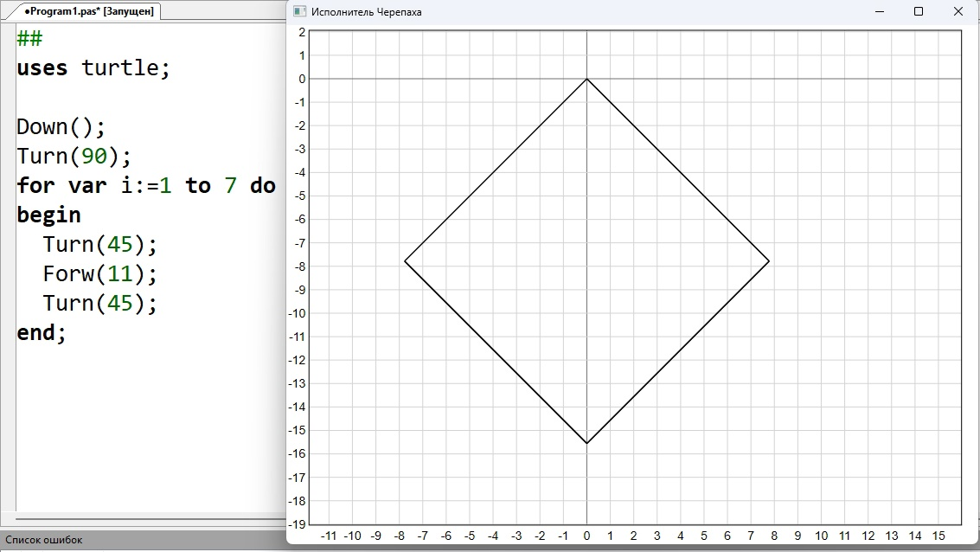
Task: Click the 'begin' keyword line
Action: click(x=48, y=215)
